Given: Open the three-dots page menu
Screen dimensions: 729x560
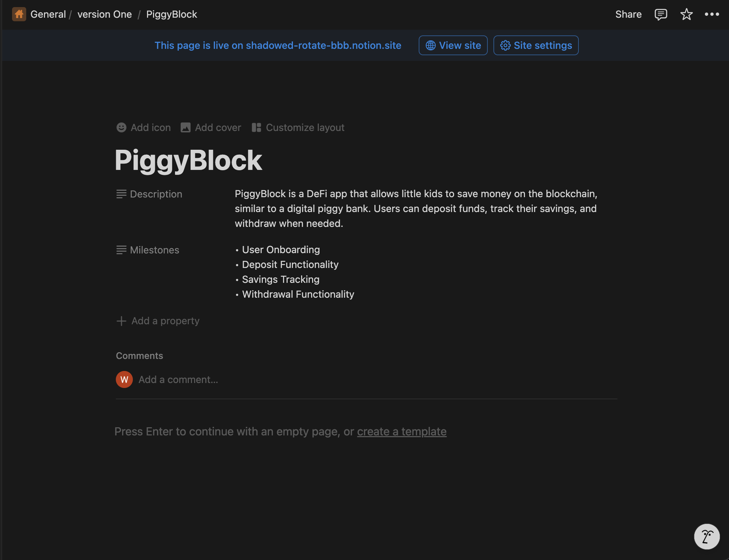Looking at the screenshot, I should point(712,14).
